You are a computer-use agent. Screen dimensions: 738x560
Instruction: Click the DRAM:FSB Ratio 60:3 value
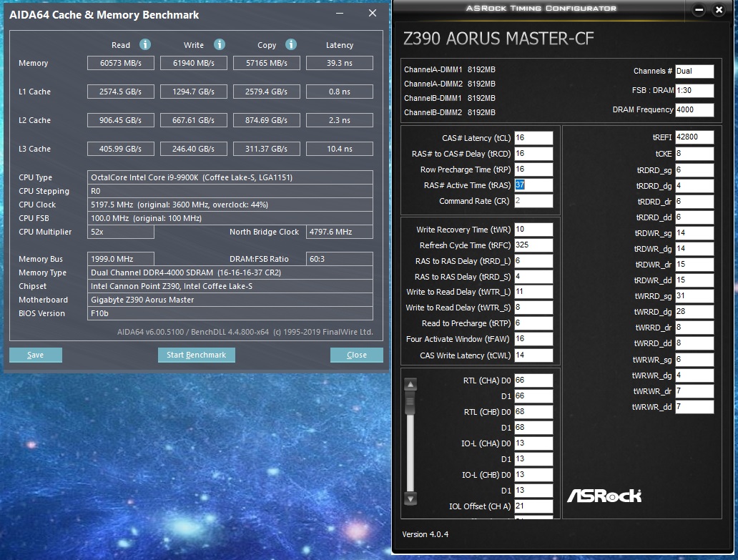tap(340, 259)
